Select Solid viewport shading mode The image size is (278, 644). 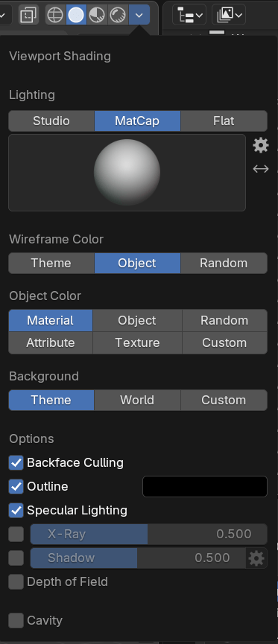click(x=77, y=15)
